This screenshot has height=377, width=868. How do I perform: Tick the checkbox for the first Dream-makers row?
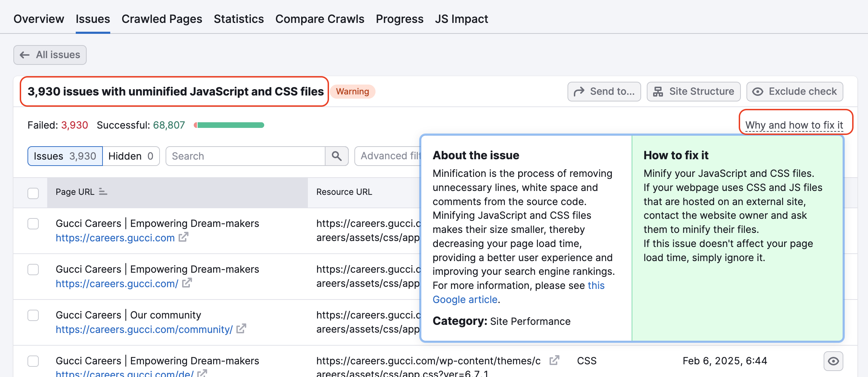(33, 224)
